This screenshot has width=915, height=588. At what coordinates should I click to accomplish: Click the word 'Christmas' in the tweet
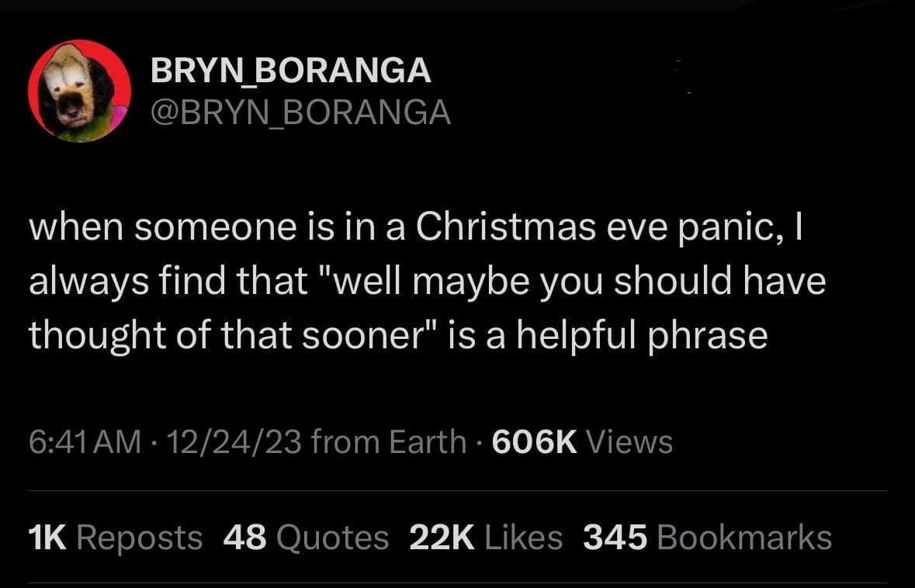coord(506,226)
